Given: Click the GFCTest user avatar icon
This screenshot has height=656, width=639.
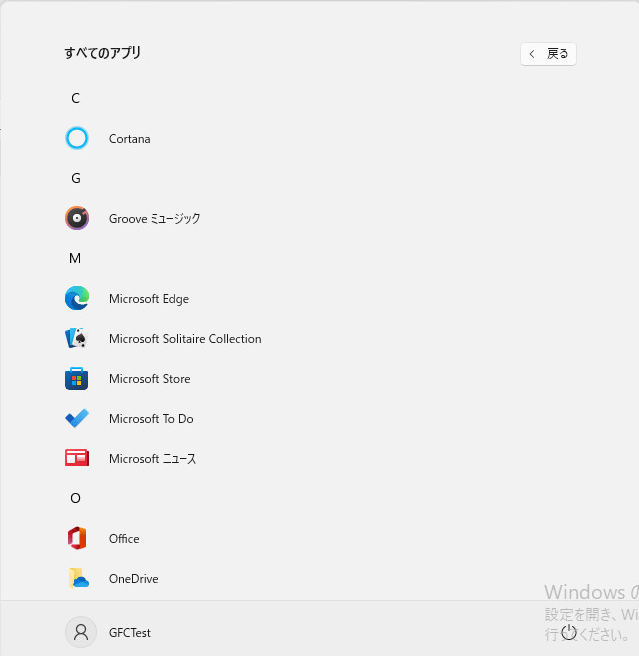Looking at the screenshot, I should [81, 632].
